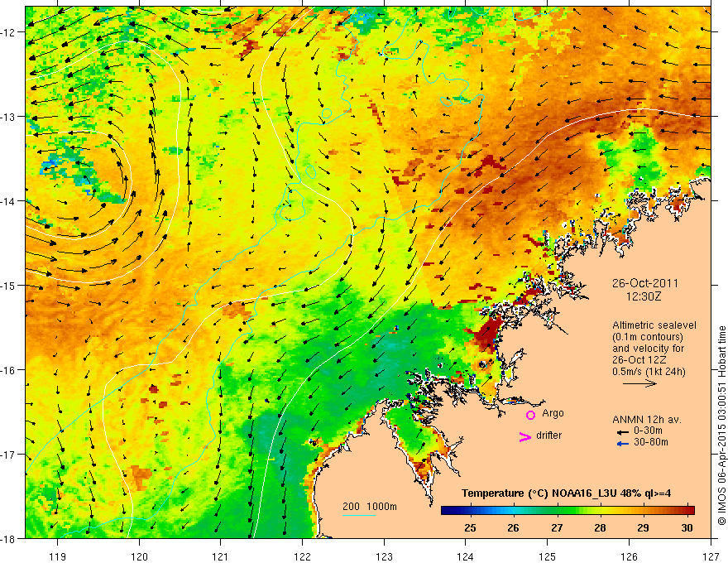Click the latitude axis label -18
The width and height of the screenshot is (728, 563).
(9, 539)
